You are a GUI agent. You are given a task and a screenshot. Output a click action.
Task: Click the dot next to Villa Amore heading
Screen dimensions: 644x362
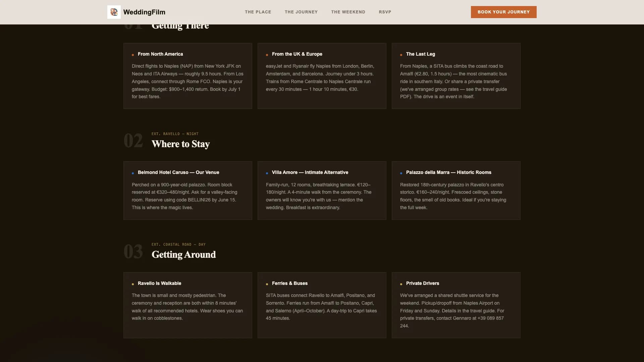pyautogui.click(x=267, y=173)
